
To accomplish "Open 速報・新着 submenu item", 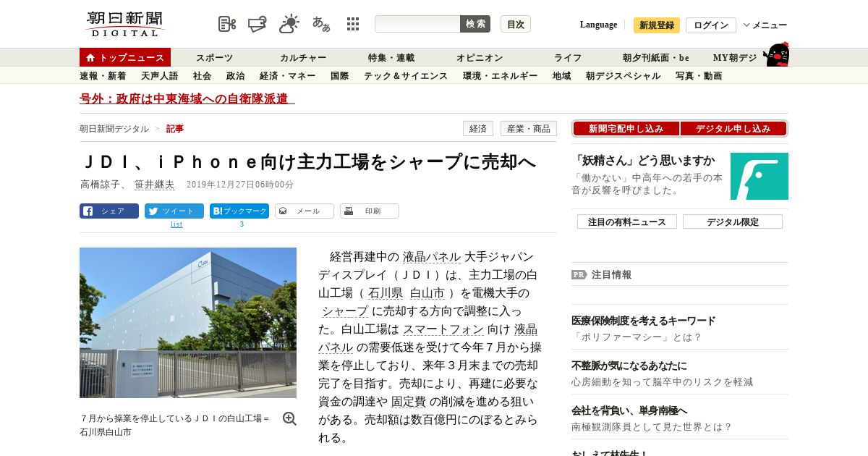I will pos(103,75).
